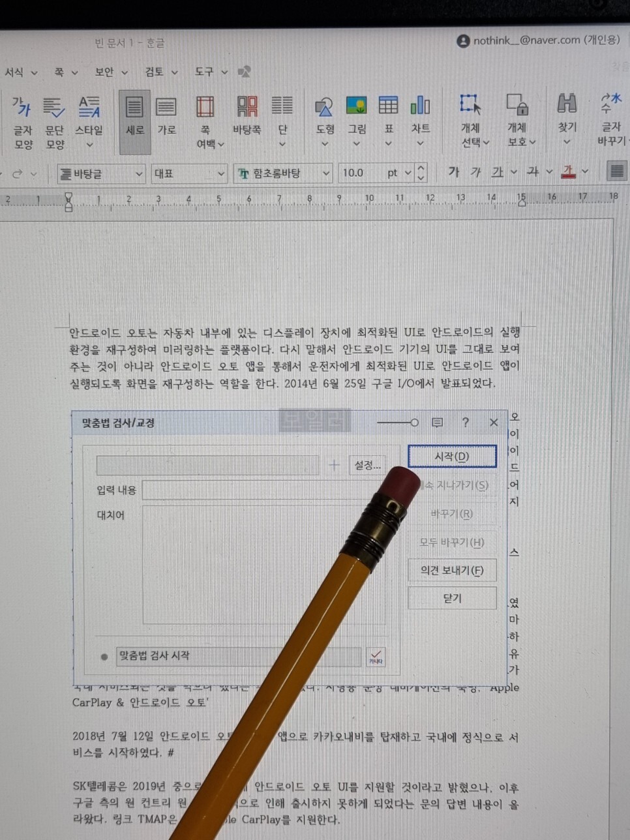Select 가로 landscape page orientation
This screenshot has width=630, height=840.
166,116
